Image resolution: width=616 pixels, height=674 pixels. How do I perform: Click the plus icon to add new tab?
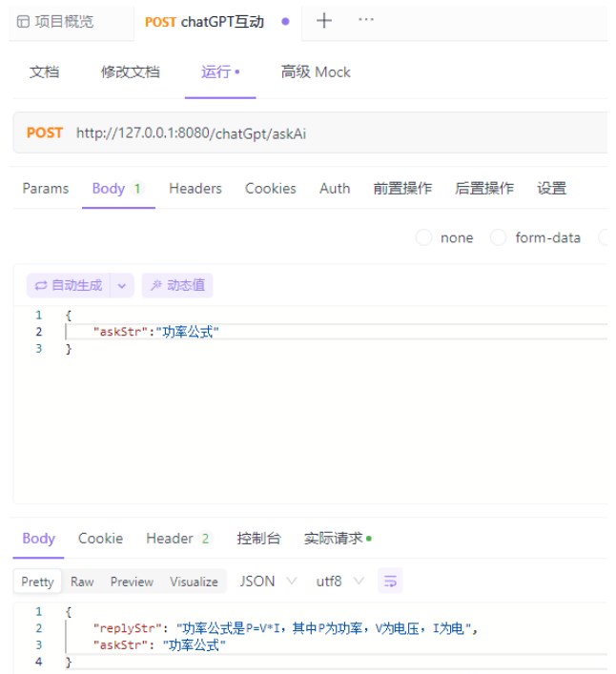click(x=324, y=20)
